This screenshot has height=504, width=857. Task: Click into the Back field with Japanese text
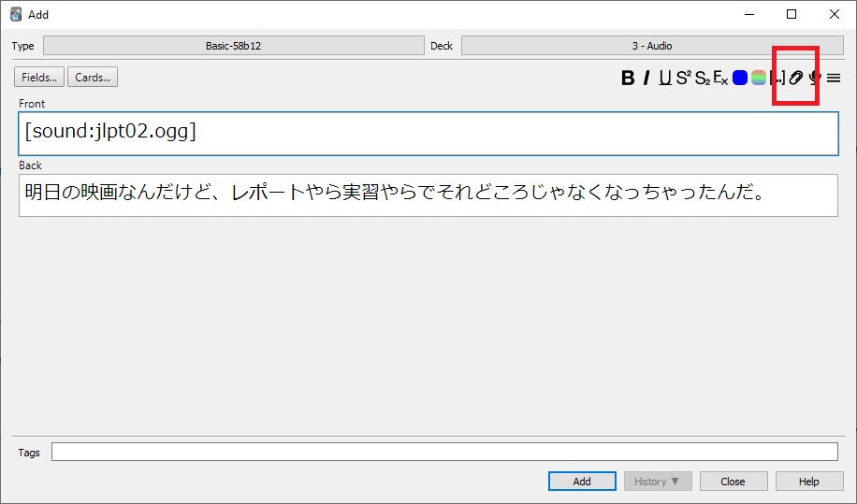pos(428,194)
